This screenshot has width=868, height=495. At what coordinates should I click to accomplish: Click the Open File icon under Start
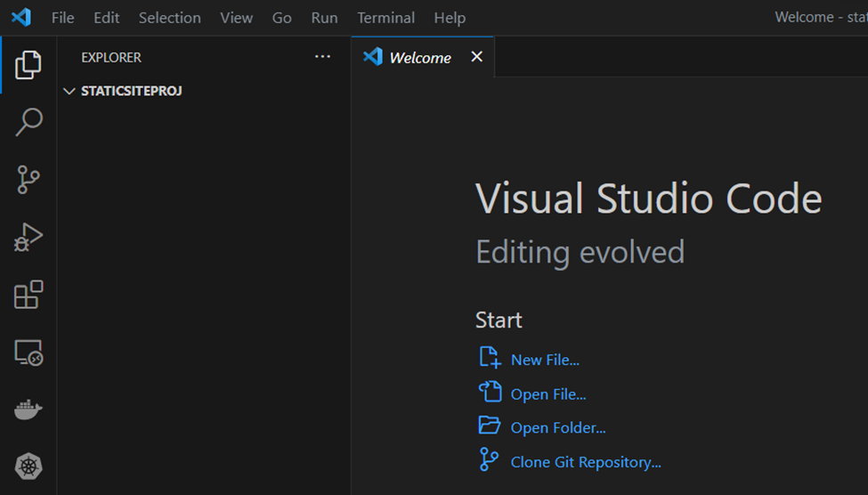[x=490, y=392]
